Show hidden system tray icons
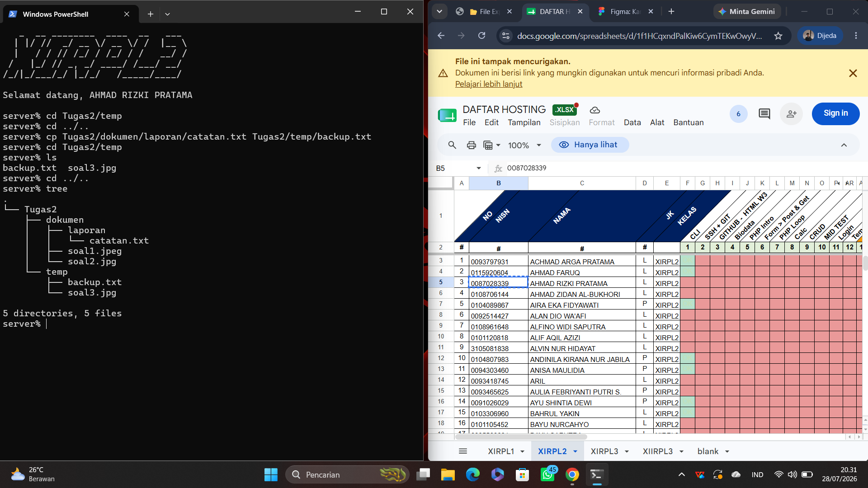Screen dimensions: 868x488 pos(682,474)
